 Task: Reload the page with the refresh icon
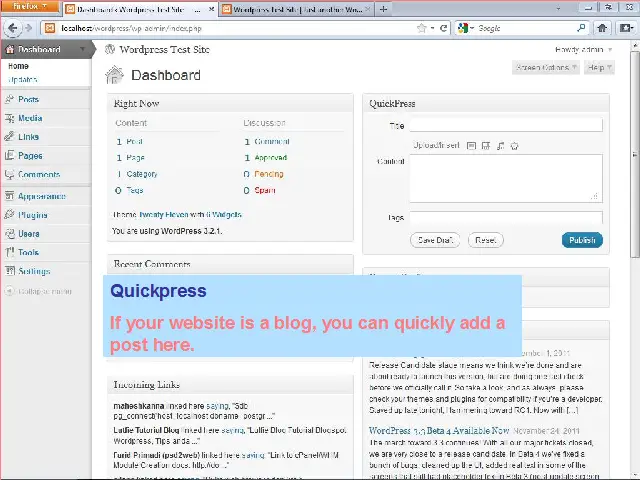tap(443, 28)
